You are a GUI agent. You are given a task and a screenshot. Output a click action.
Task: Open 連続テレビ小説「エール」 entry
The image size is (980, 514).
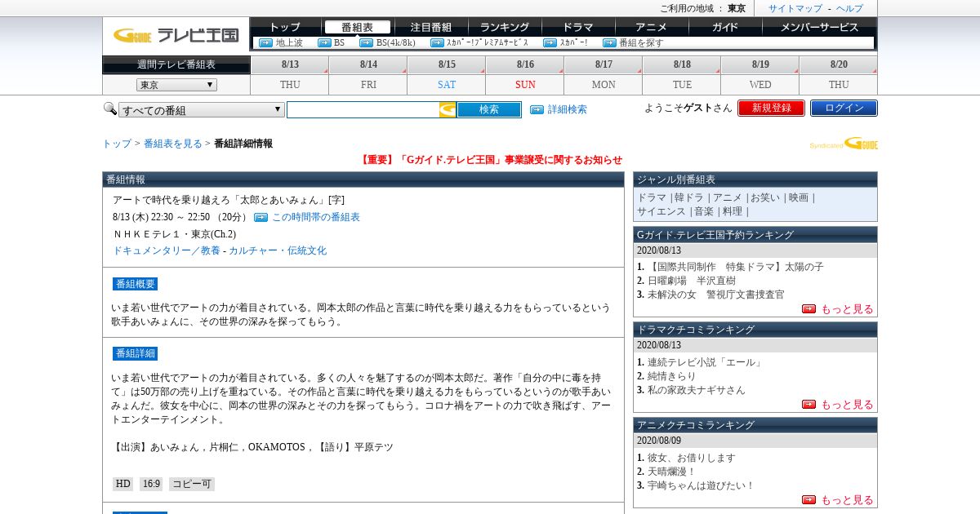(705, 362)
